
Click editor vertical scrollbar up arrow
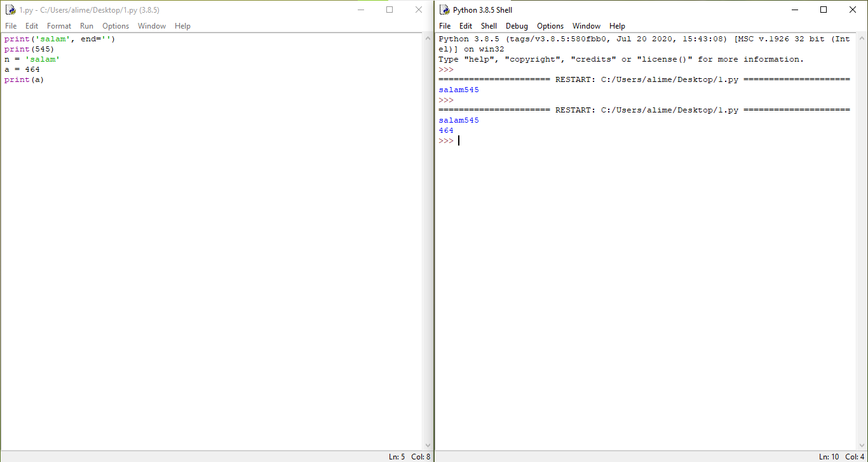[x=428, y=39]
